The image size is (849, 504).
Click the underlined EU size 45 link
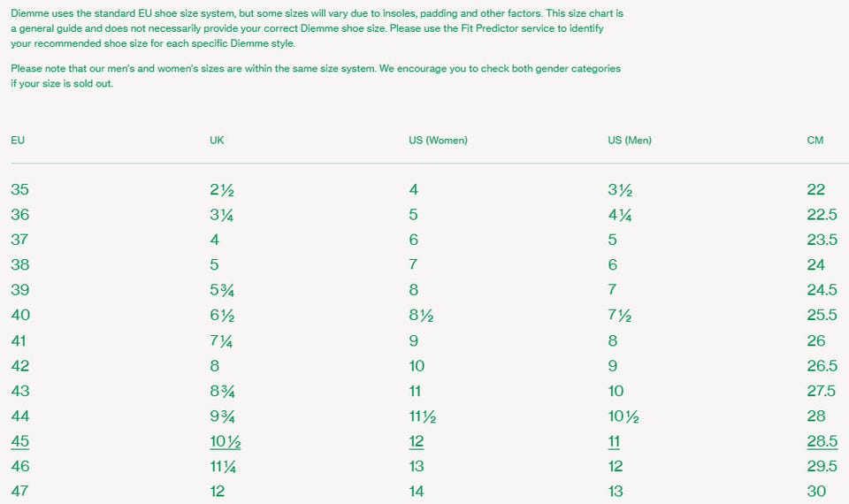coord(20,441)
